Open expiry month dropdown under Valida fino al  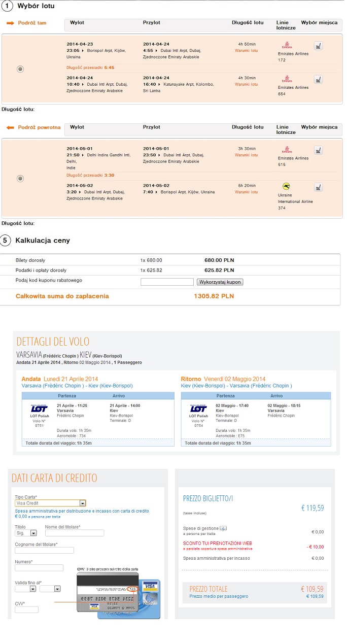[x=25, y=589]
